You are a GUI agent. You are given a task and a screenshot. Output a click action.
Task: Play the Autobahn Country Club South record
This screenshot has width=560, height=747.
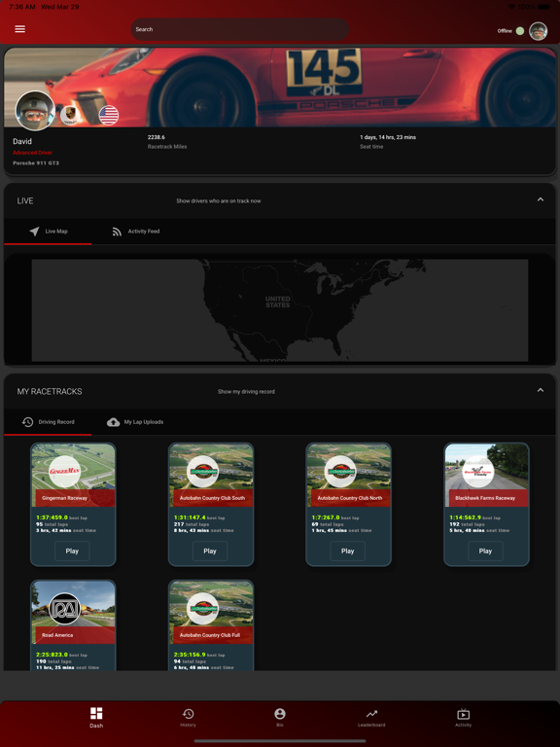point(210,551)
